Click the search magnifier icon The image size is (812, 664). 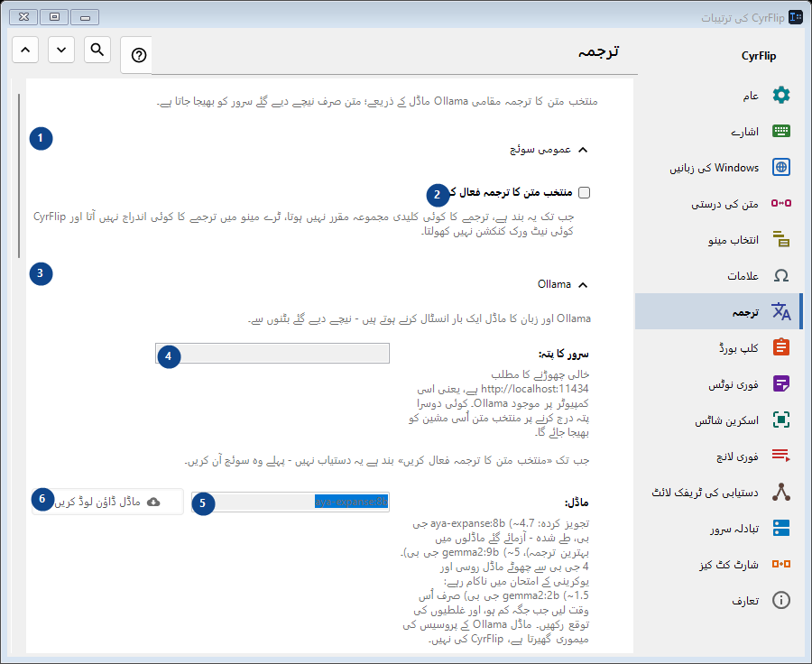click(x=97, y=50)
